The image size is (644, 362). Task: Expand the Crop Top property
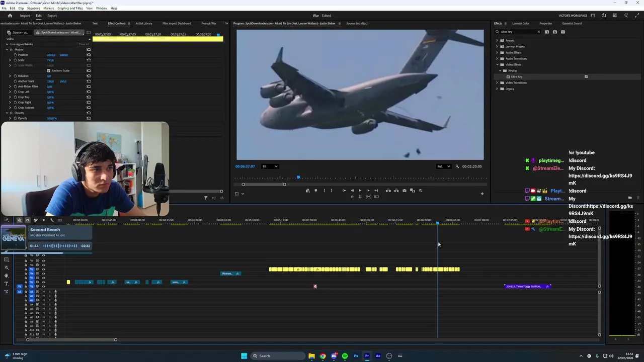[x=10, y=97]
